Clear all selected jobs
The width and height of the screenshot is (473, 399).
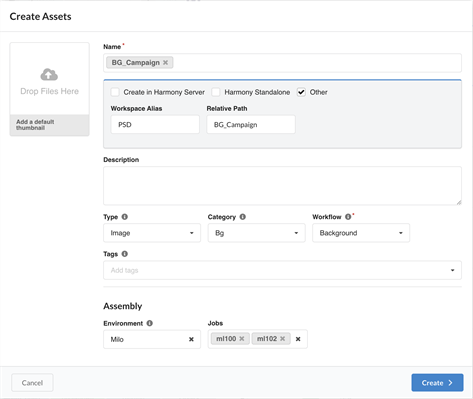pyautogui.click(x=298, y=339)
